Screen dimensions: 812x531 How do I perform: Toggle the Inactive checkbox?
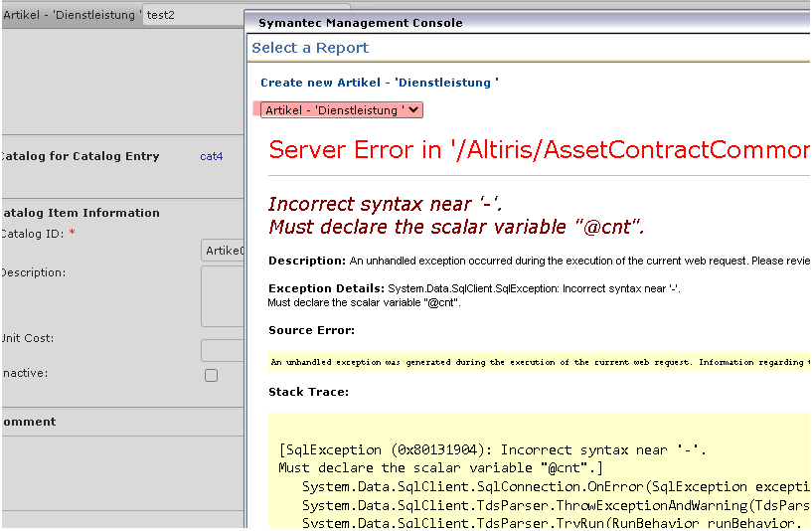(211, 375)
